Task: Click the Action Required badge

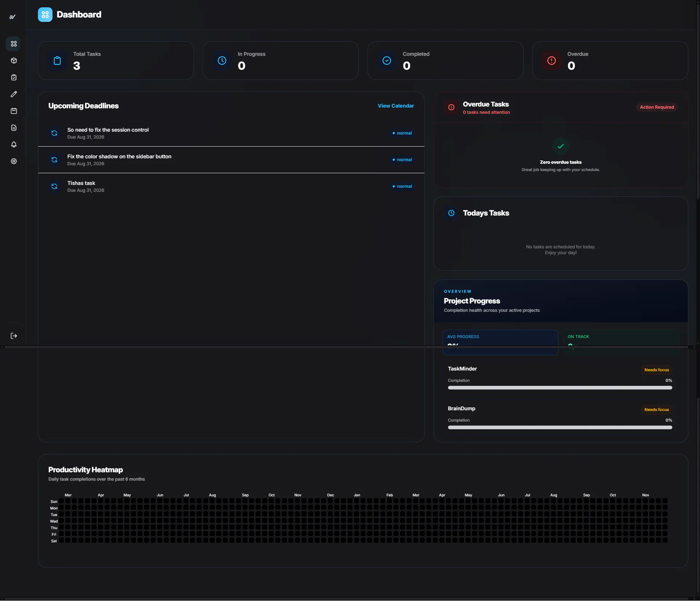Action: (657, 107)
